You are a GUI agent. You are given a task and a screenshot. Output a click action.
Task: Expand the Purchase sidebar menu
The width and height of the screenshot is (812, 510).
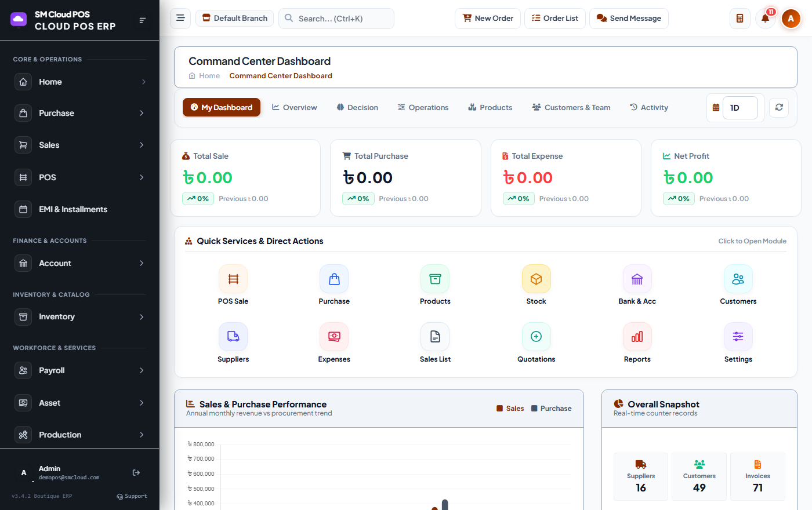coord(79,113)
